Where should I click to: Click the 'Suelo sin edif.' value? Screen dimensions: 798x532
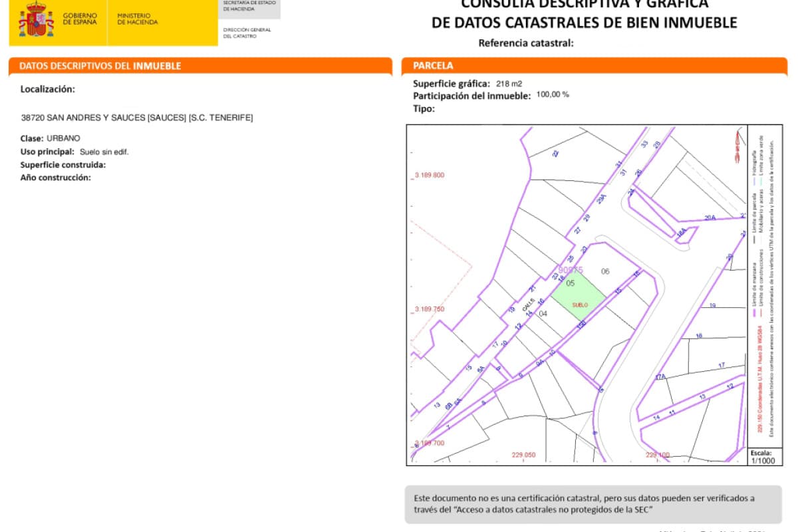(104, 152)
